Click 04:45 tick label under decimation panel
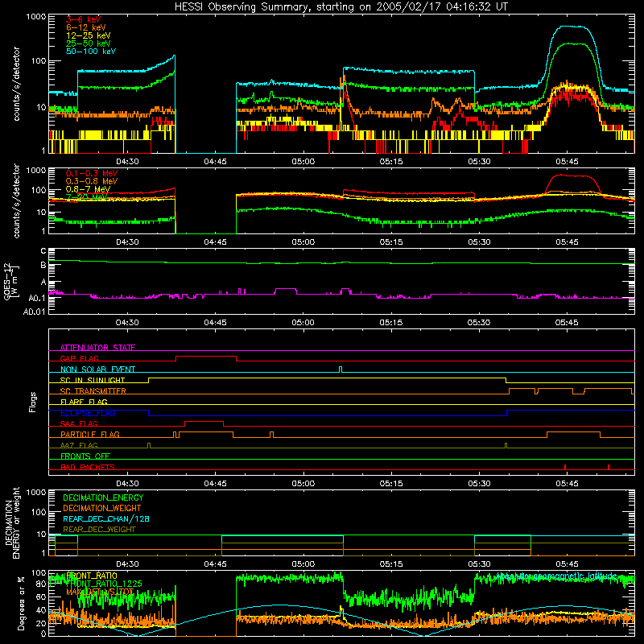This screenshot has height=644, width=644. coord(215,564)
